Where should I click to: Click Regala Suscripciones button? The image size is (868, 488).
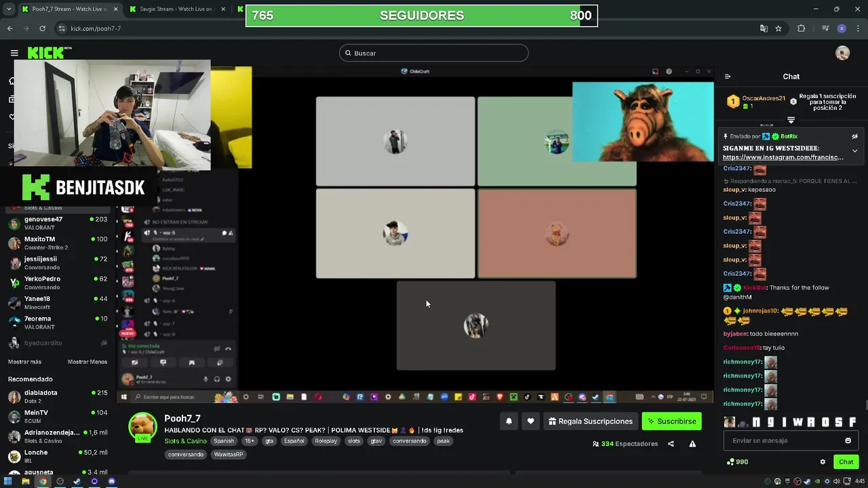coord(591,421)
